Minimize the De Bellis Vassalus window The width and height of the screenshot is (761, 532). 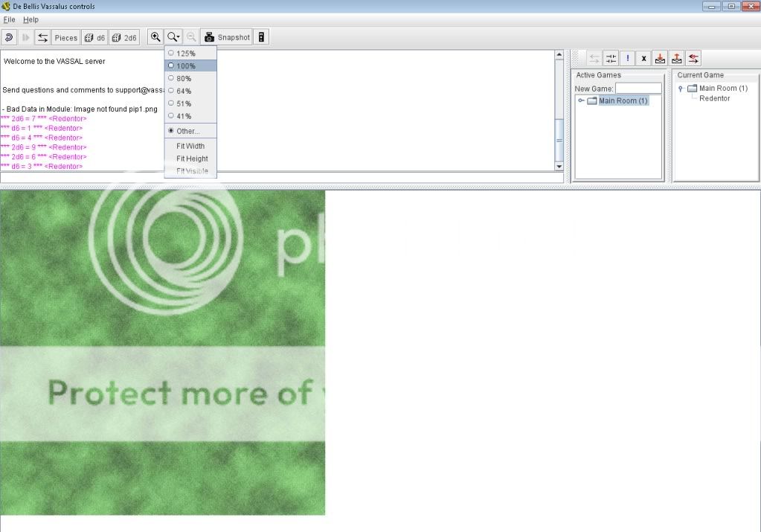(x=711, y=6)
